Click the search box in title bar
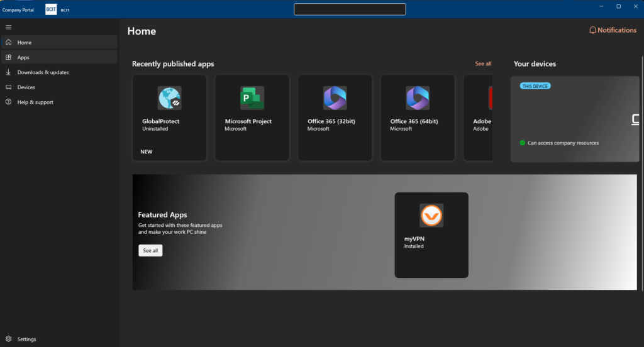This screenshot has width=644, height=347. point(350,9)
